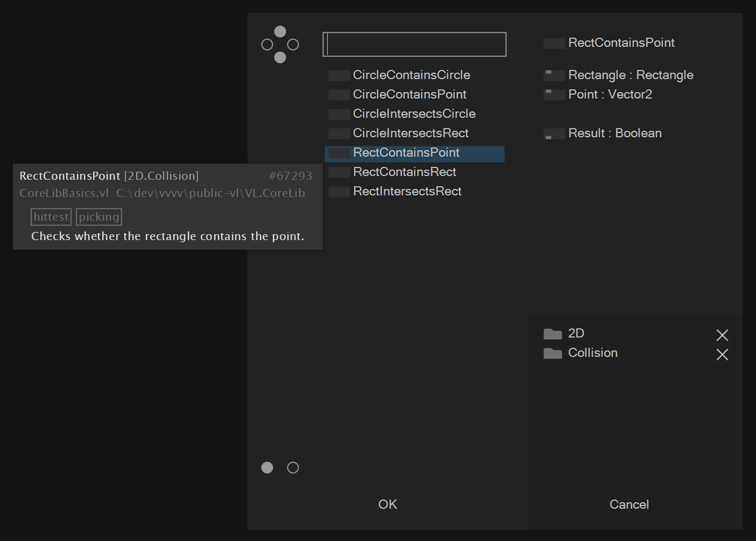The image size is (756, 541).
Task: Select the filled circle above the OK button
Action: pos(267,468)
